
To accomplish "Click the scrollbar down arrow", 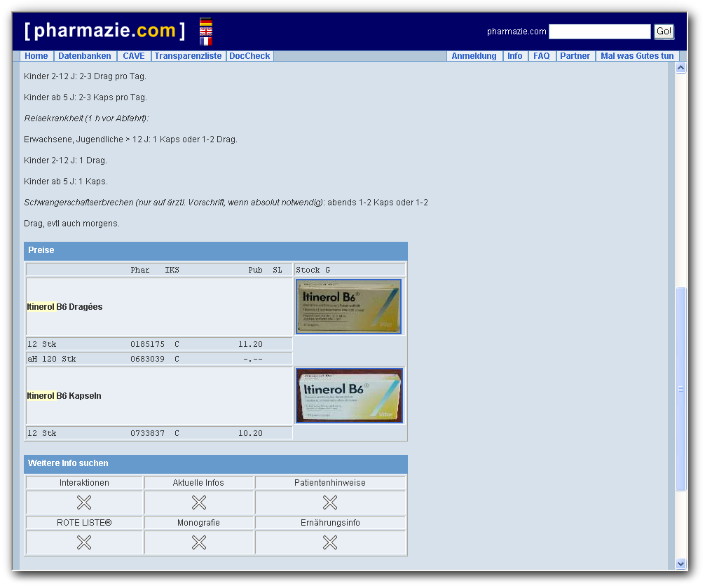I will [680, 564].
